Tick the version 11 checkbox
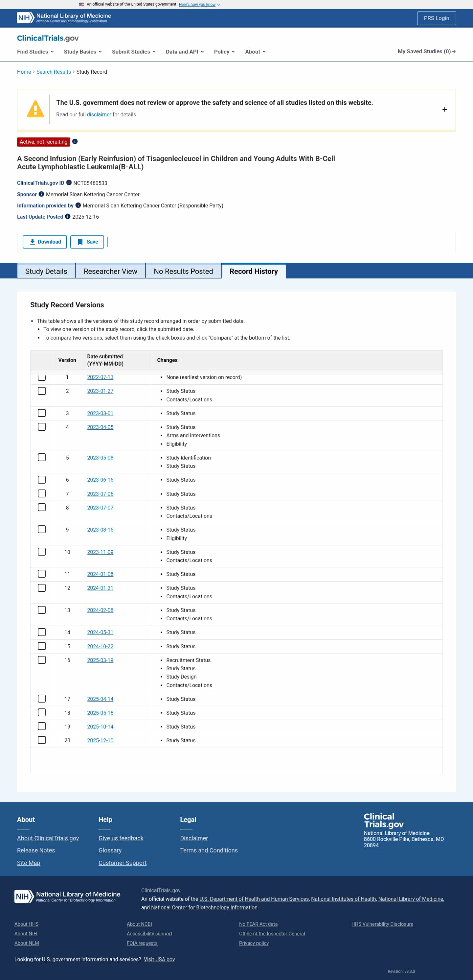The image size is (473, 980). click(42, 574)
